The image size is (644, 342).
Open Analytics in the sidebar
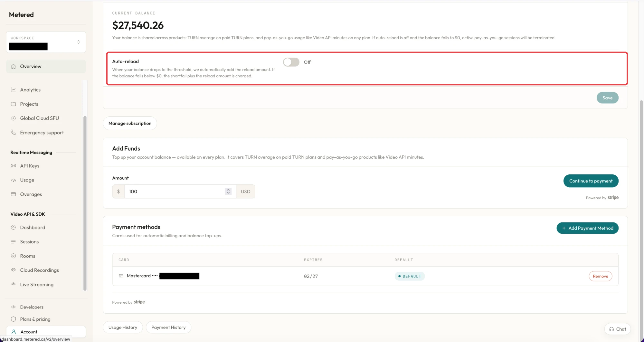click(x=30, y=90)
